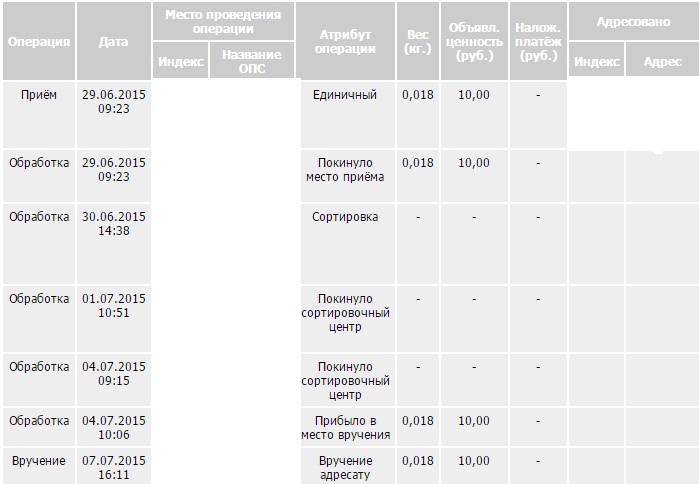Click the date 30.06.2015 14:38
The width and height of the screenshot is (699, 484).
(x=113, y=224)
